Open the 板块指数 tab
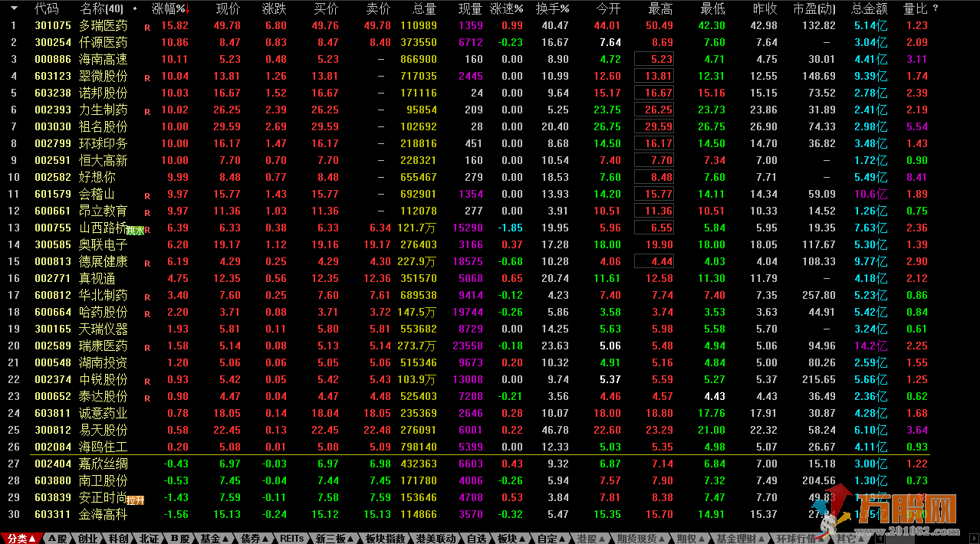 (385, 539)
